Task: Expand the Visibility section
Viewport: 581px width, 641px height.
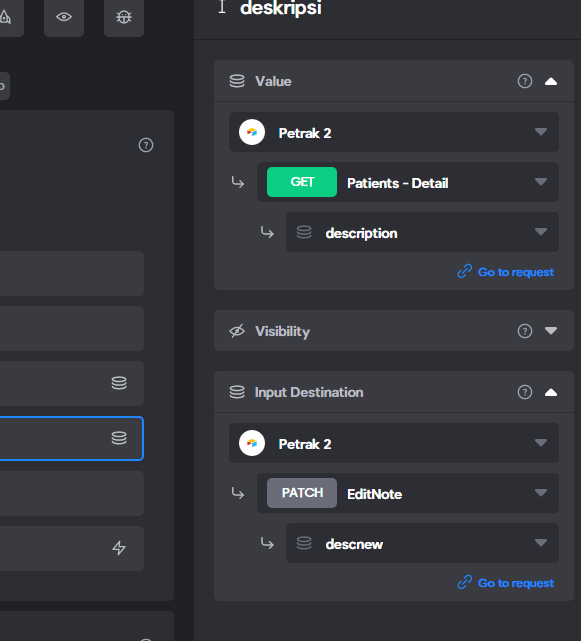Action: coord(551,330)
